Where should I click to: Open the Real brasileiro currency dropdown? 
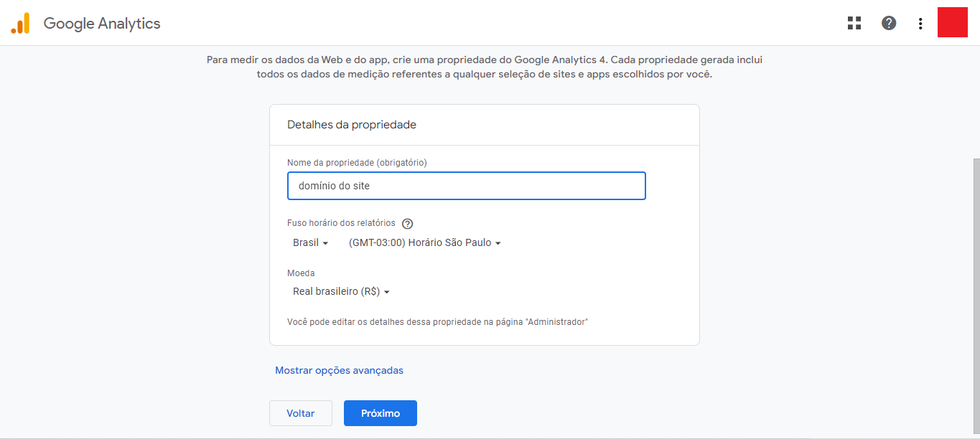click(x=341, y=292)
